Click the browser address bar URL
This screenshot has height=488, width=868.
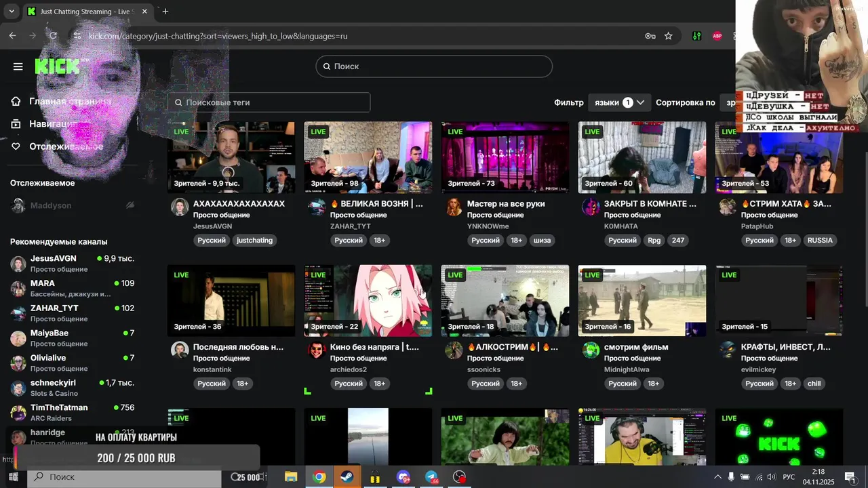218,36
